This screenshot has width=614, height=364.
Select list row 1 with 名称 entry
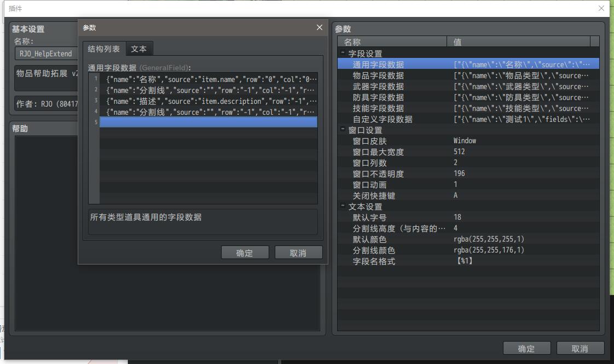coord(208,79)
